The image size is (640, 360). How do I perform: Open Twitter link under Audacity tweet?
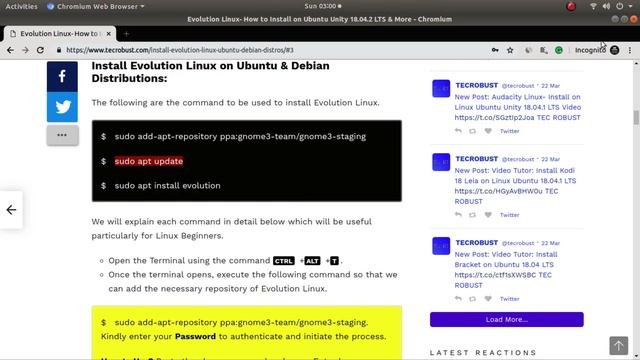click(509, 131)
